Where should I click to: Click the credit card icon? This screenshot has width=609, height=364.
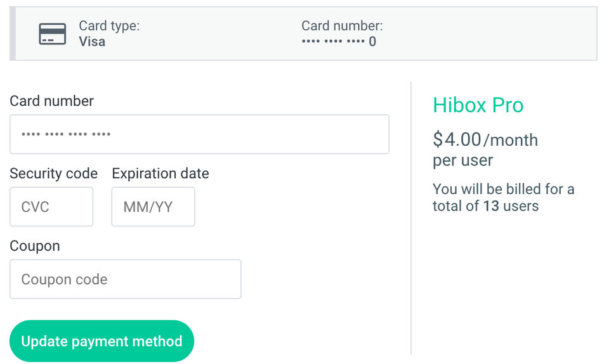coord(52,34)
